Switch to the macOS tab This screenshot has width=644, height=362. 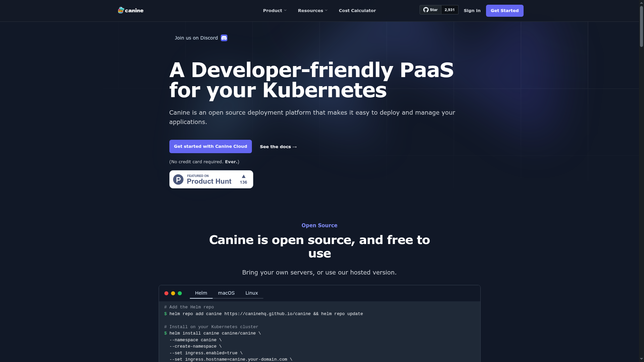[x=226, y=293]
